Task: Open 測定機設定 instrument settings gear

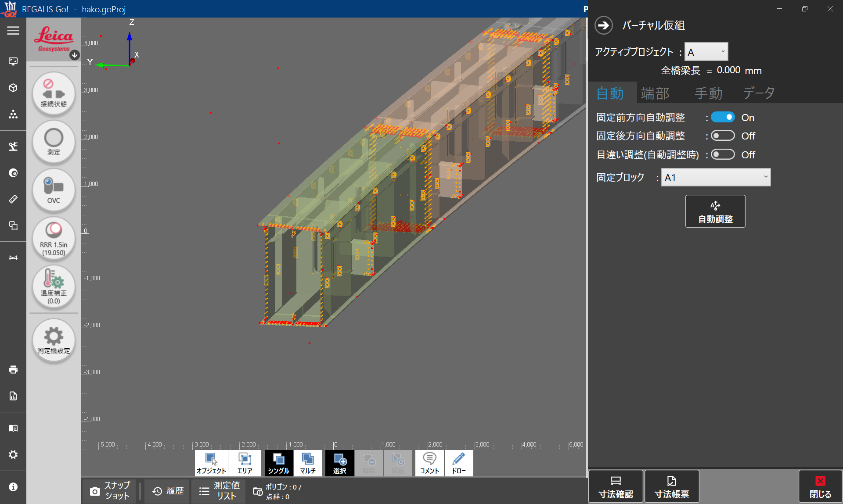Action: [x=54, y=340]
